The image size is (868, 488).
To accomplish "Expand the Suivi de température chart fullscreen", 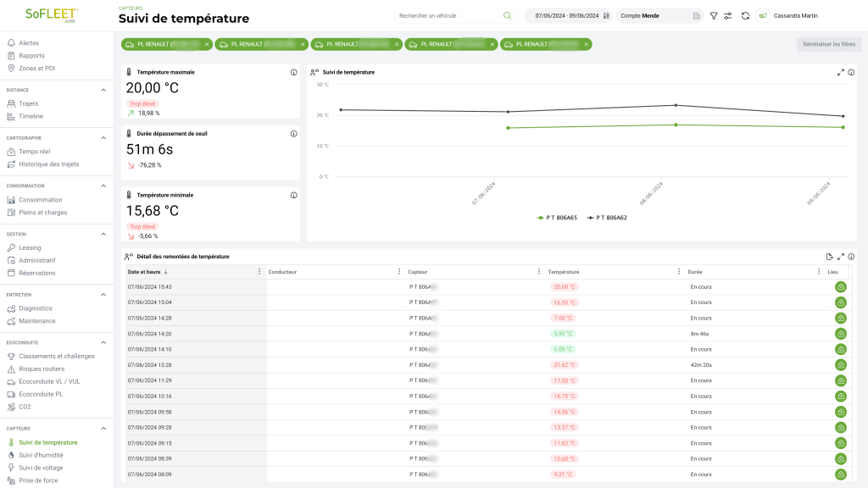I will coord(840,73).
